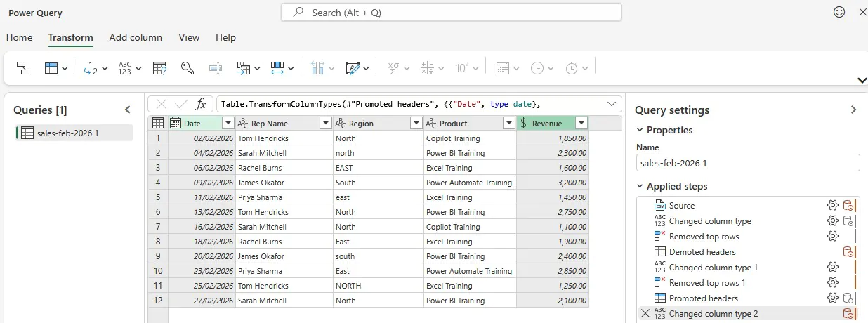
Task: Click the 27/02/2026 date cell
Action: [x=202, y=301]
